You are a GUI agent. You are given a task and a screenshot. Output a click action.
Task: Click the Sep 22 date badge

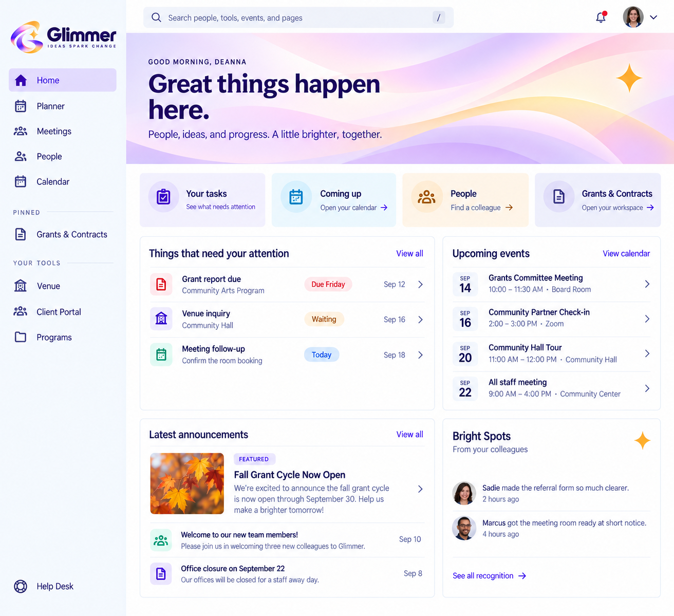465,388
